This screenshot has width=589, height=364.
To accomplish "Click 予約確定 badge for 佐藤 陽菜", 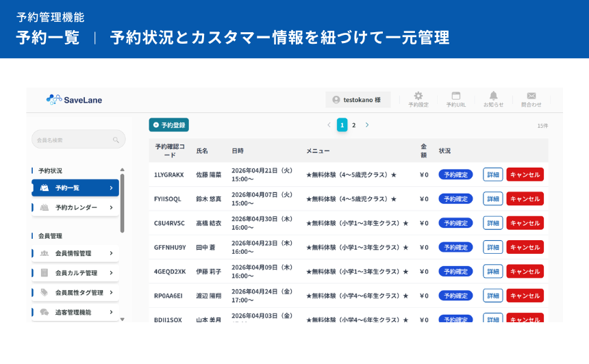I will coord(455,174).
